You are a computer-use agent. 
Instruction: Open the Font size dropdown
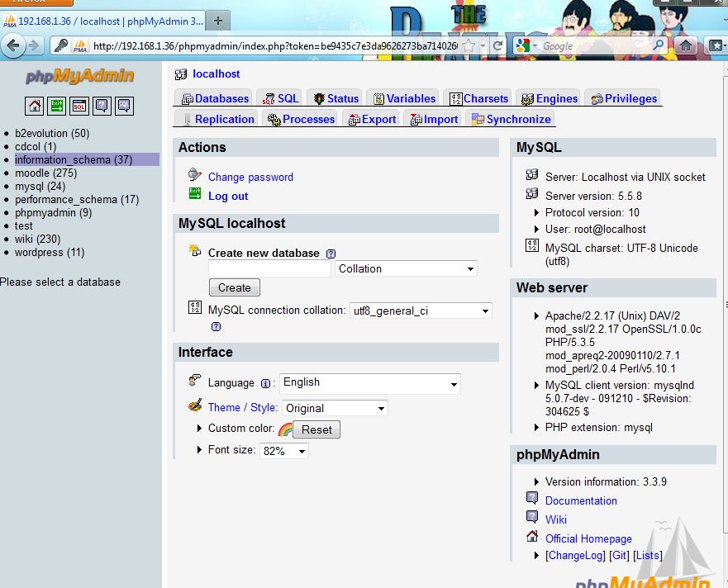click(284, 451)
